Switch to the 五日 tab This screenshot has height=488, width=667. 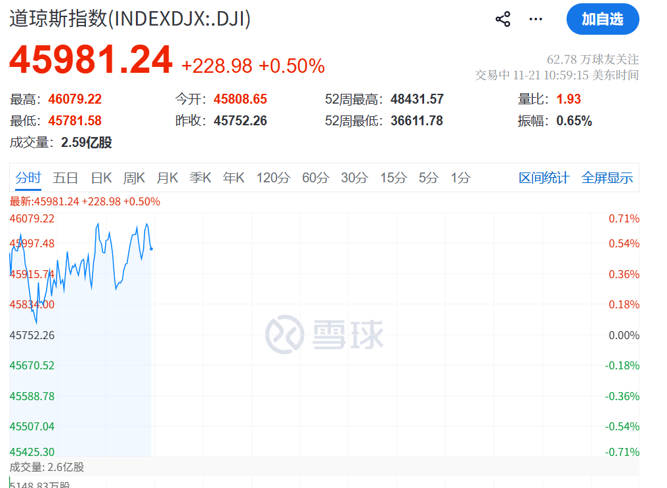click(65, 178)
